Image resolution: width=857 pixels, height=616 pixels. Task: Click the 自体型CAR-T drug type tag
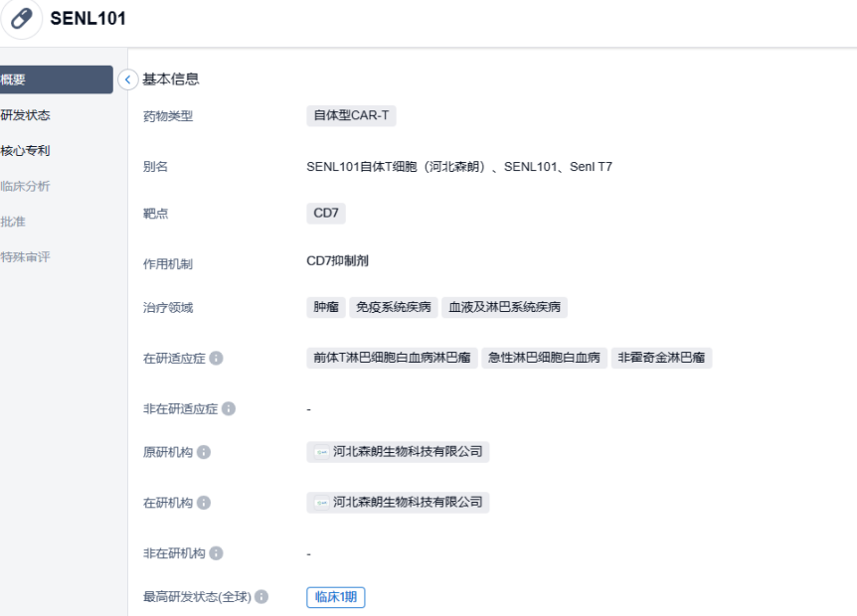click(351, 115)
